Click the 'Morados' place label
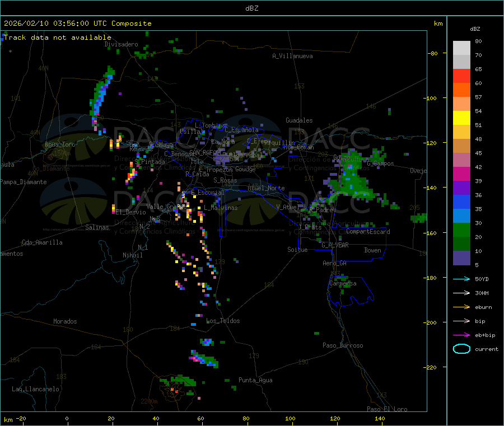 66,321
